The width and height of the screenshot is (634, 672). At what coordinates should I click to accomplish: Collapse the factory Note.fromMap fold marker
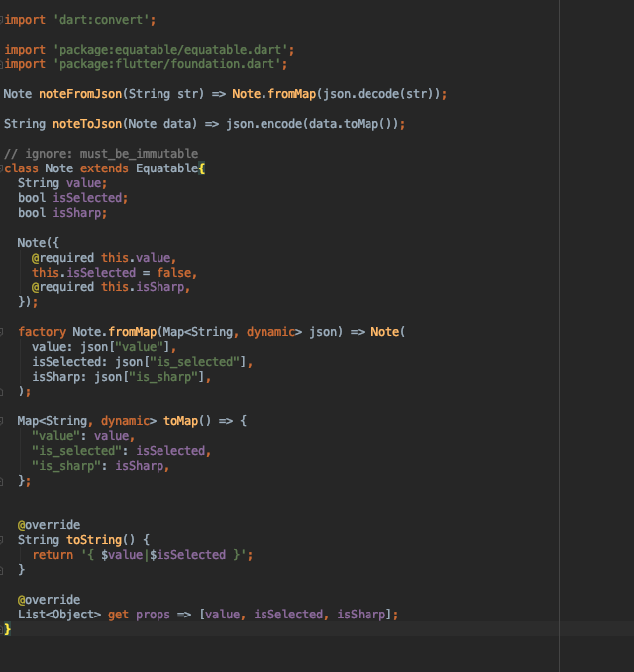(1, 332)
